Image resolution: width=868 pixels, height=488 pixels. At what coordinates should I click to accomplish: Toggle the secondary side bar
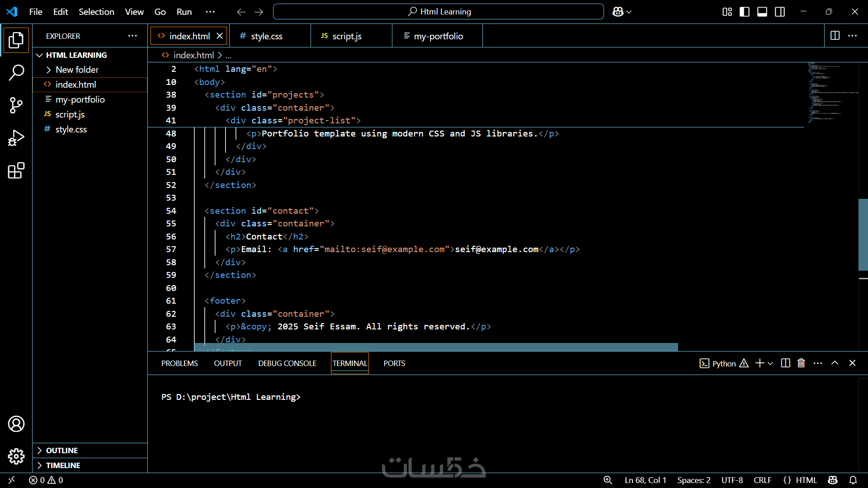[780, 12]
